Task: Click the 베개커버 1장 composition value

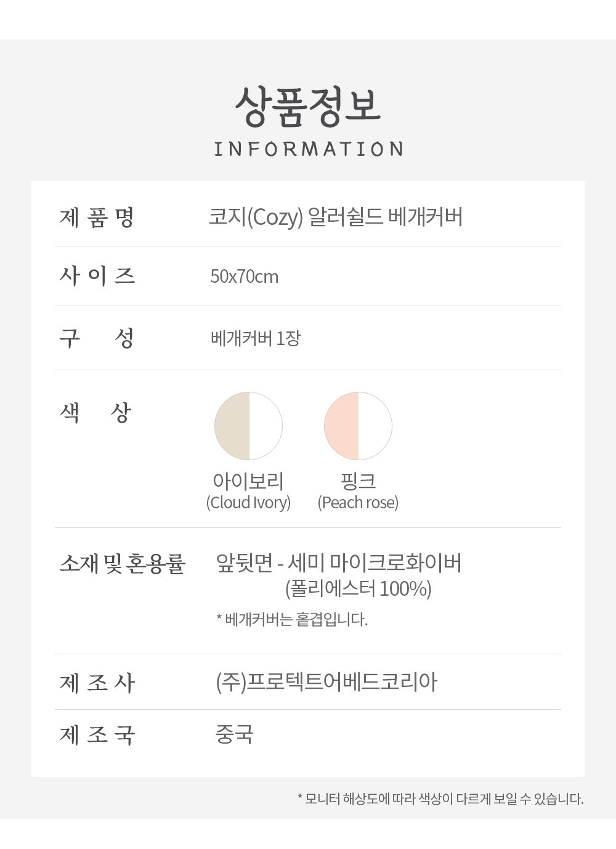Action: (x=256, y=338)
